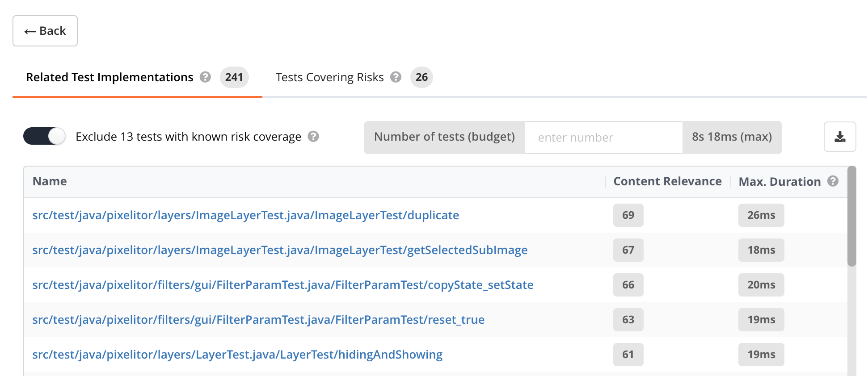Screen dimensions: 868x376
Task: Click relevance value 61 in hidingAndShowing row
Action: (628, 355)
